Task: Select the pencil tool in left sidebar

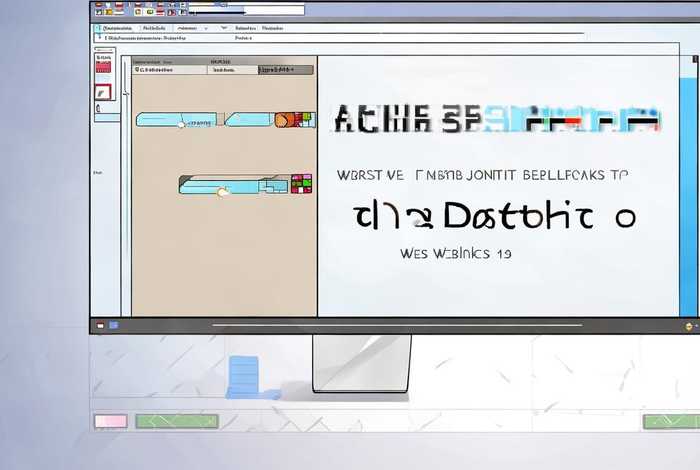Action: tap(102, 92)
